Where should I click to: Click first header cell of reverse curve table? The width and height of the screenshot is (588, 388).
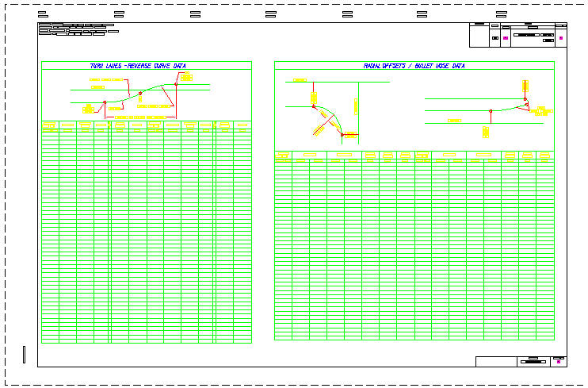click(x=49, y=125)
